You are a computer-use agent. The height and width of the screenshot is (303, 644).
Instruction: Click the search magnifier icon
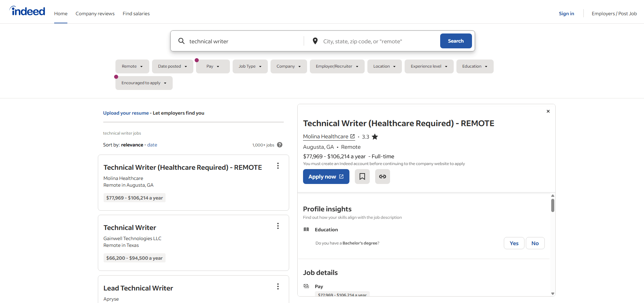(x=181, y=41)
